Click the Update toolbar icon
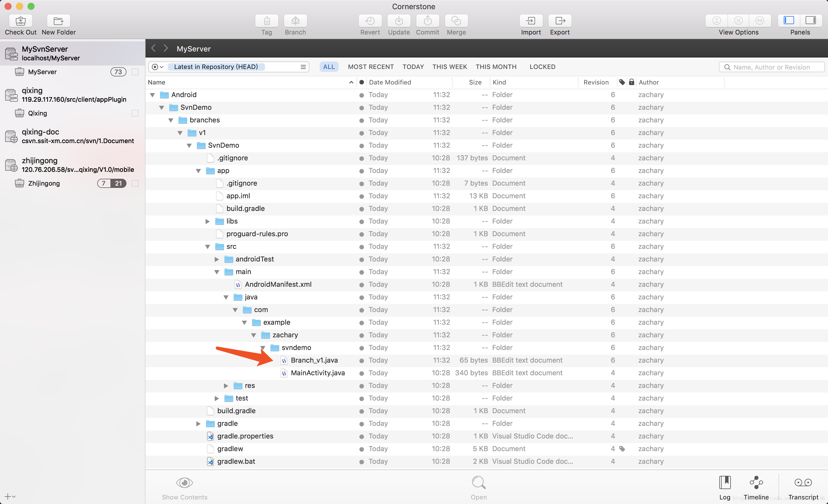The width and height of the screenshot is (828, 504). click(399, 21)
